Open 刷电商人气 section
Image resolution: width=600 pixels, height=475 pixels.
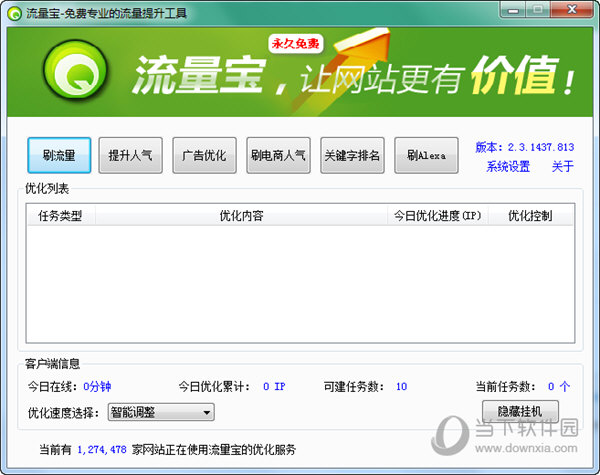278,155
